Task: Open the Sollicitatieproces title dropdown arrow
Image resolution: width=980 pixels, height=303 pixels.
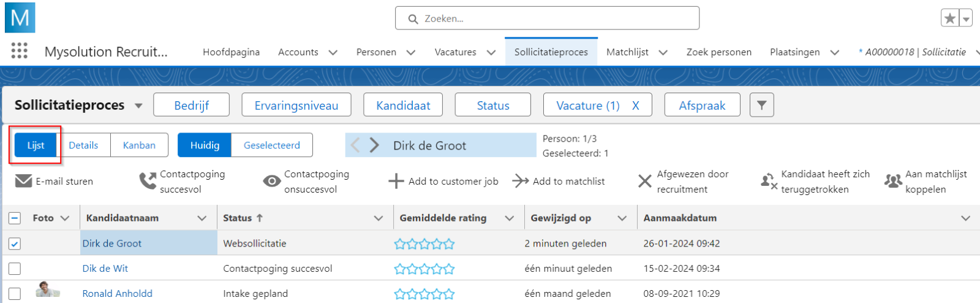Action: click(138, 105)
